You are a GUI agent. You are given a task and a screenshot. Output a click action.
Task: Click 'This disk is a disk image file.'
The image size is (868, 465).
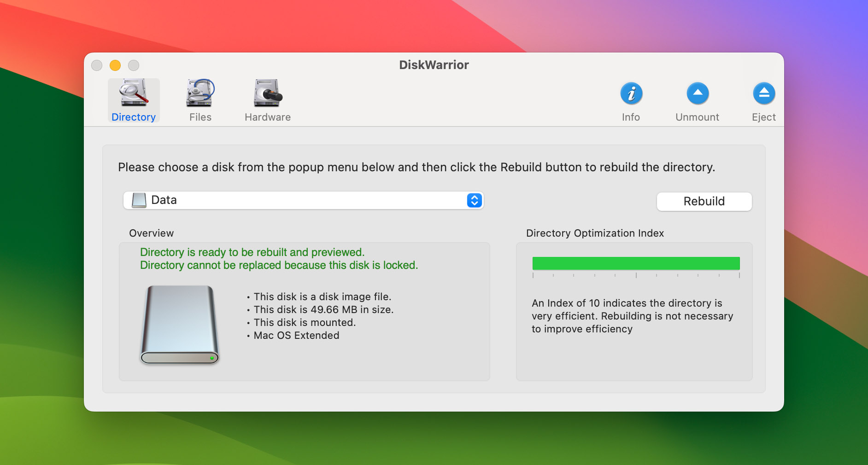tap(322, 297)
